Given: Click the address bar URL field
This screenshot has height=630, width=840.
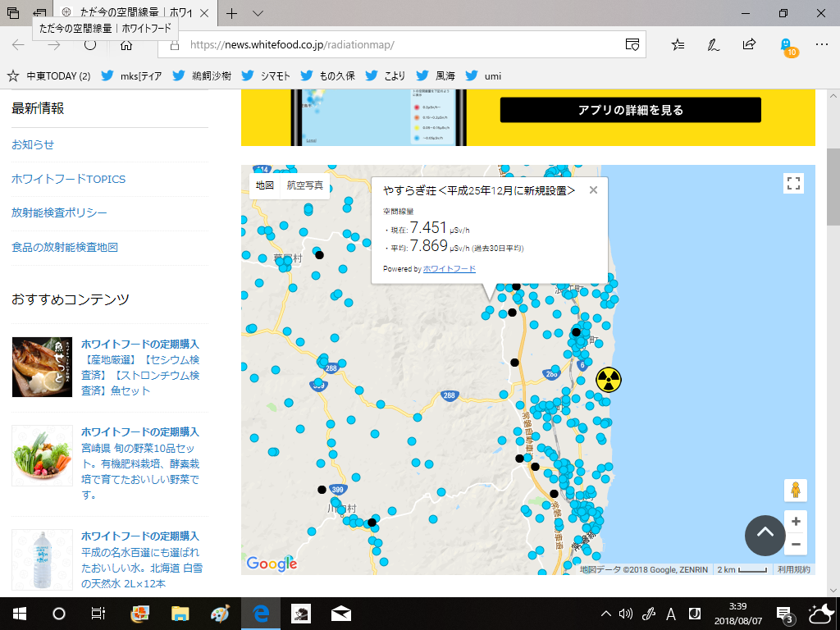Looking at the screenshot, I should coord(402,44).
